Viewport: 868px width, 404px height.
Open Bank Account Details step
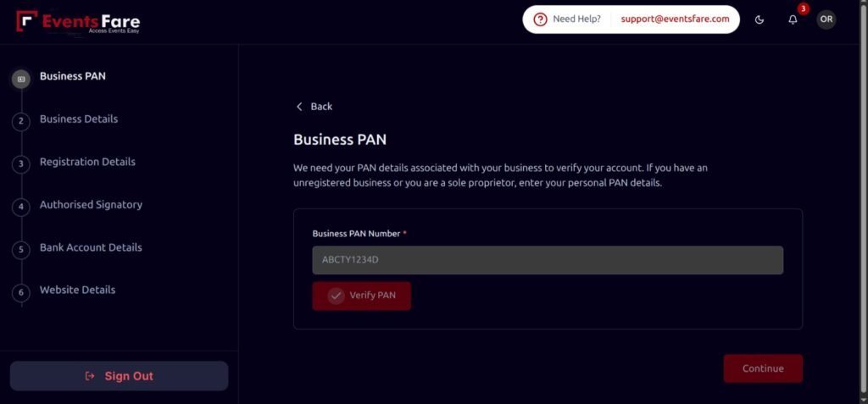click(x=91, y=247)
